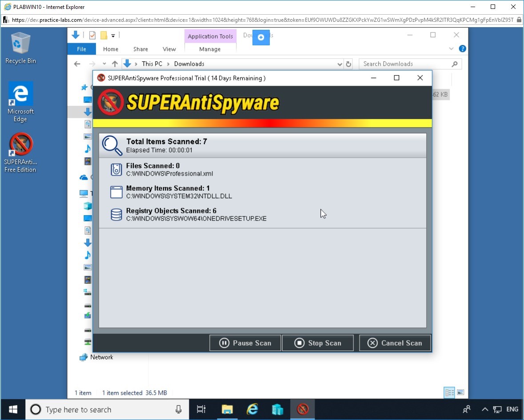Image resolution: width=524 pixels, height=420 pixels.
Task: Click the 'Elapsed Time: 00:00:01' text
Action: point(160,150)
